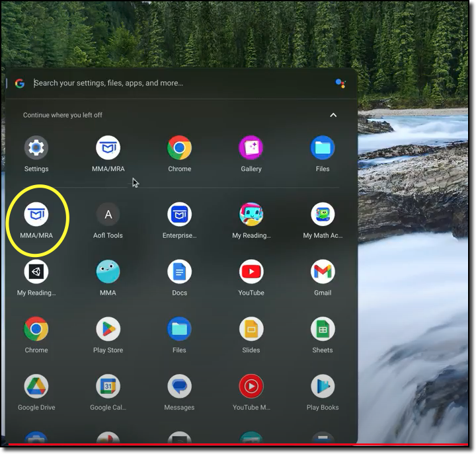
Task: Open the Play Store app
Action: click(108, 329)
